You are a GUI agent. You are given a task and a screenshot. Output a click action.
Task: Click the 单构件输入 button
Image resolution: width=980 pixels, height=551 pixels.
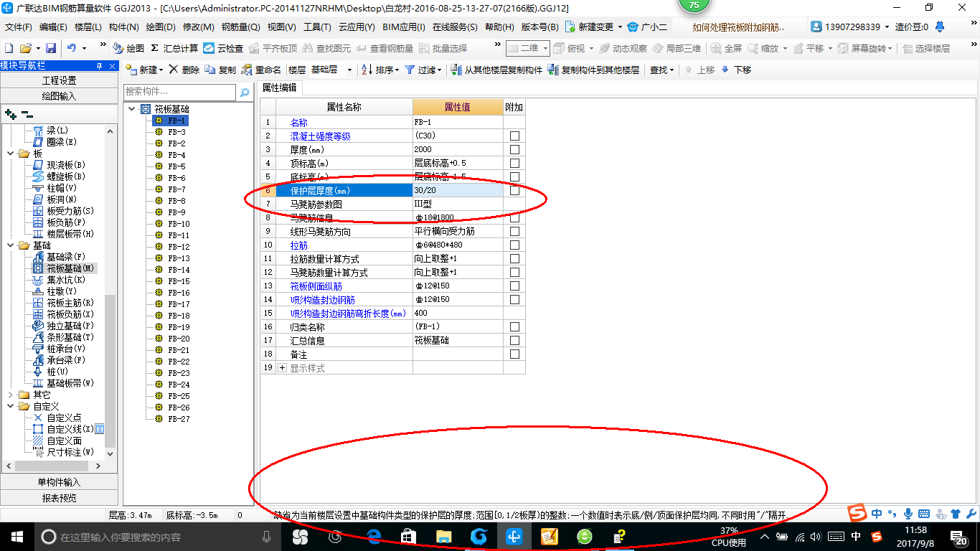point(59,482)
